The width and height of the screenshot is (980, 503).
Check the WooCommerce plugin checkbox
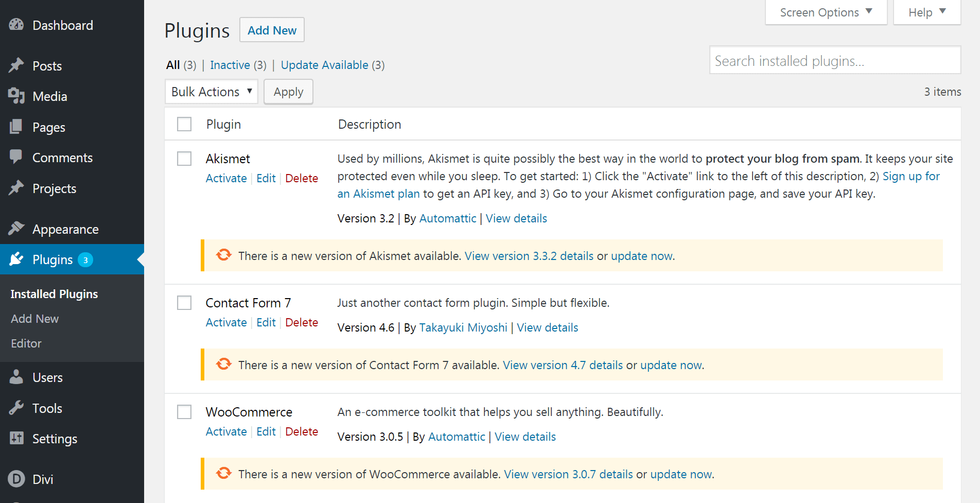(184, 412)
